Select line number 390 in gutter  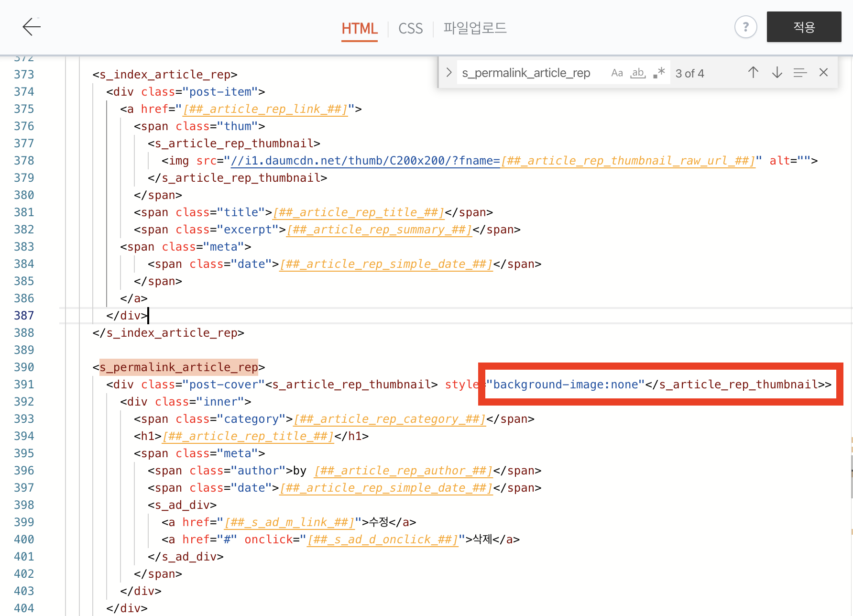pos(24,367)
